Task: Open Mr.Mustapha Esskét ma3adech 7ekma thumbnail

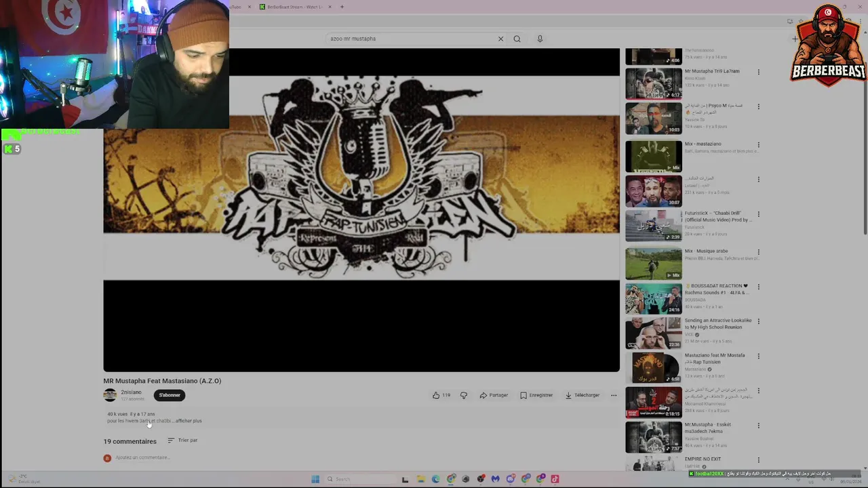Action: [x=654, y=437]
